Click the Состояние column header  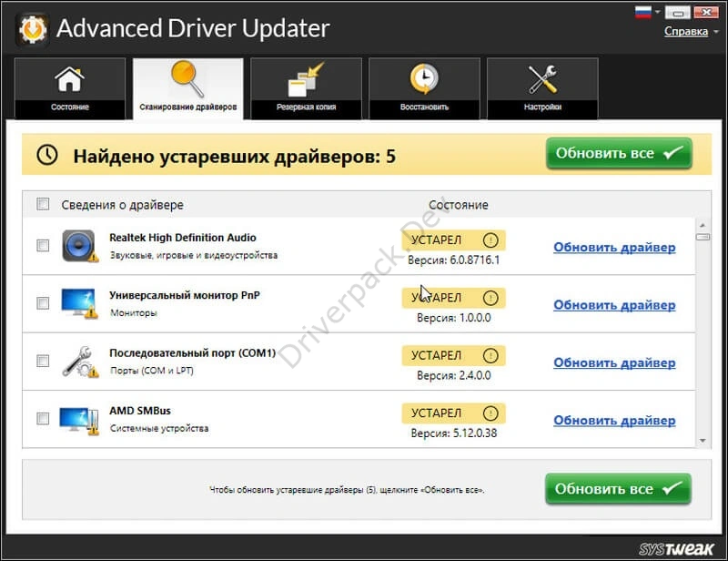[x=459, y=205]
